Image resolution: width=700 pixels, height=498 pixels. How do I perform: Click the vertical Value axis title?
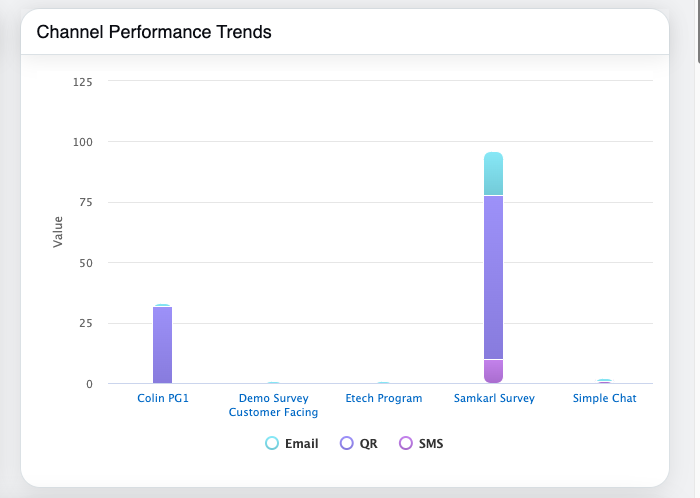coord(58,232)
